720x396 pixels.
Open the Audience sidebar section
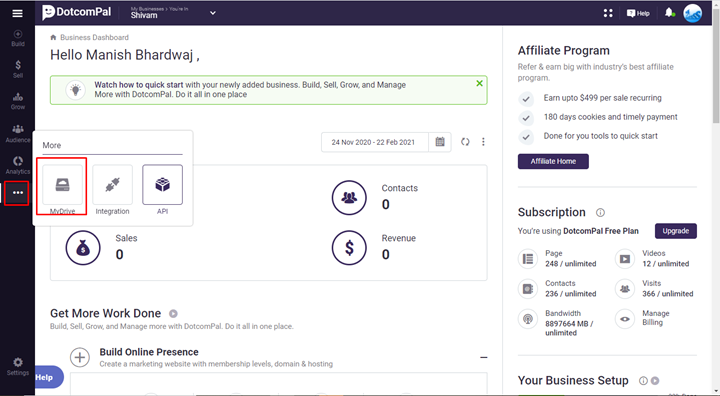pyautogui.click(x=17, y=133)
